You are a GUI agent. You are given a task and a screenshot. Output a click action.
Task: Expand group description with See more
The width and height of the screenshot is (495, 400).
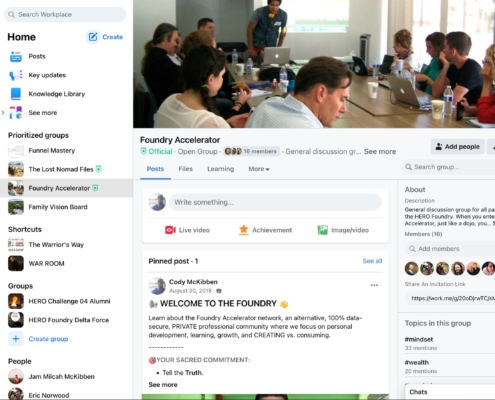point(380,152)
